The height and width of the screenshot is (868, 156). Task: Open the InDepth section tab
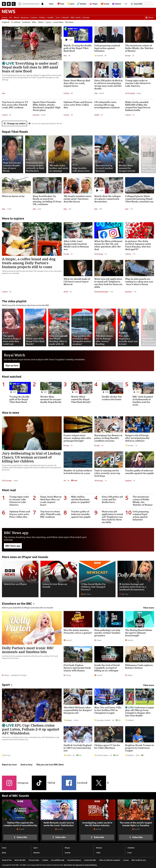65,18
